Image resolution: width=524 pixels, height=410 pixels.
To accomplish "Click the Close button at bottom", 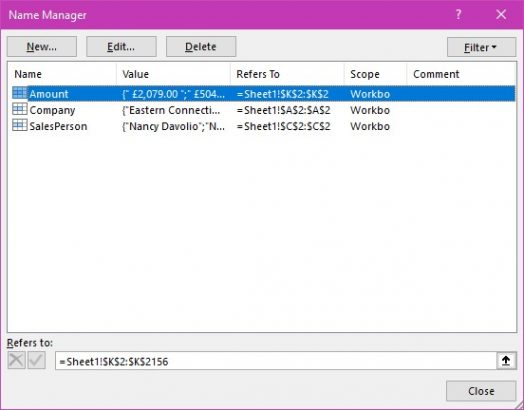I will point(481,391).
